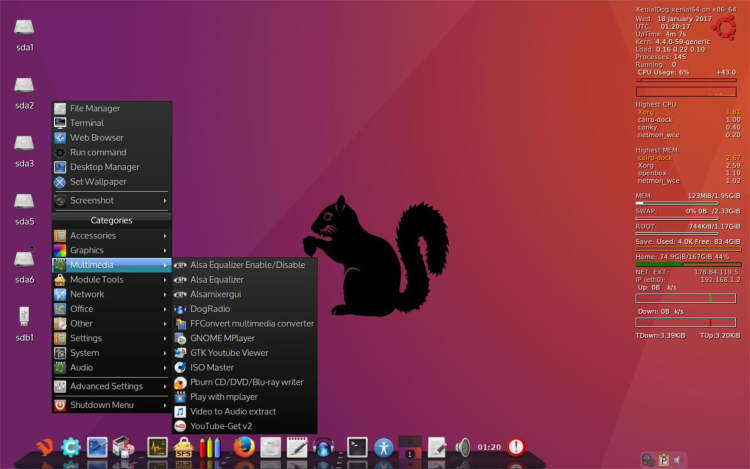Click Set Wallpaper in the menu

97,182
